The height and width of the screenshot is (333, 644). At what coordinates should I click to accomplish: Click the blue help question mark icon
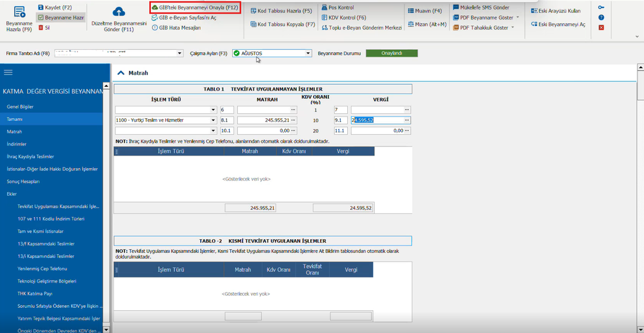coord(601,18)
